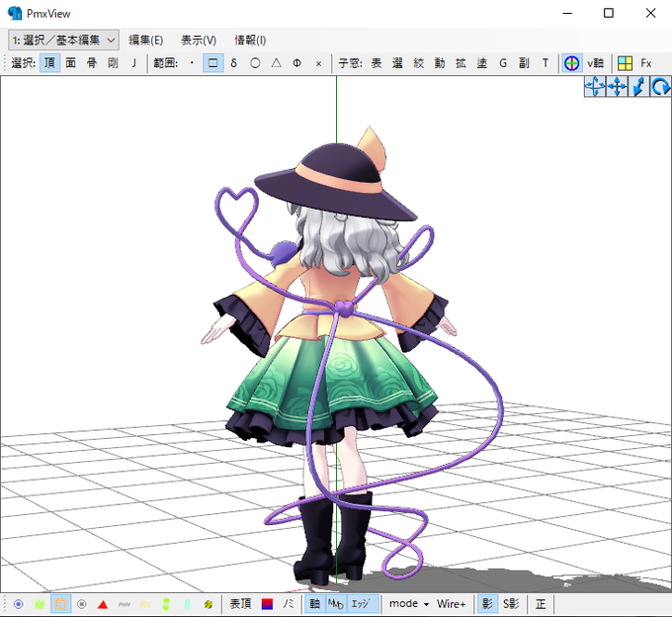Open the G sub-window
Viewport: 672px width, 617px height.
point(503,63)
